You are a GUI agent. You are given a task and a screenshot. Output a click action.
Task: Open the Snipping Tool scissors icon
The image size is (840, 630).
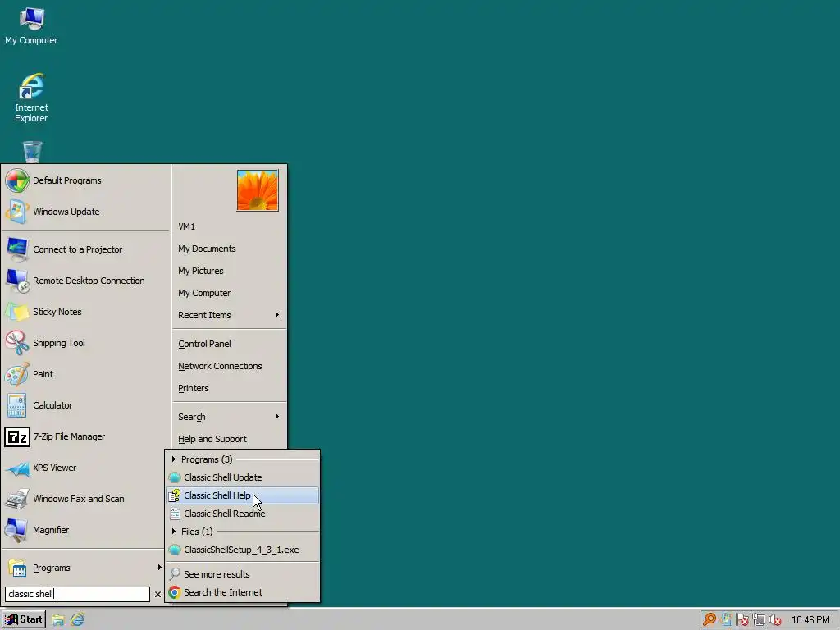pos(17,343)
